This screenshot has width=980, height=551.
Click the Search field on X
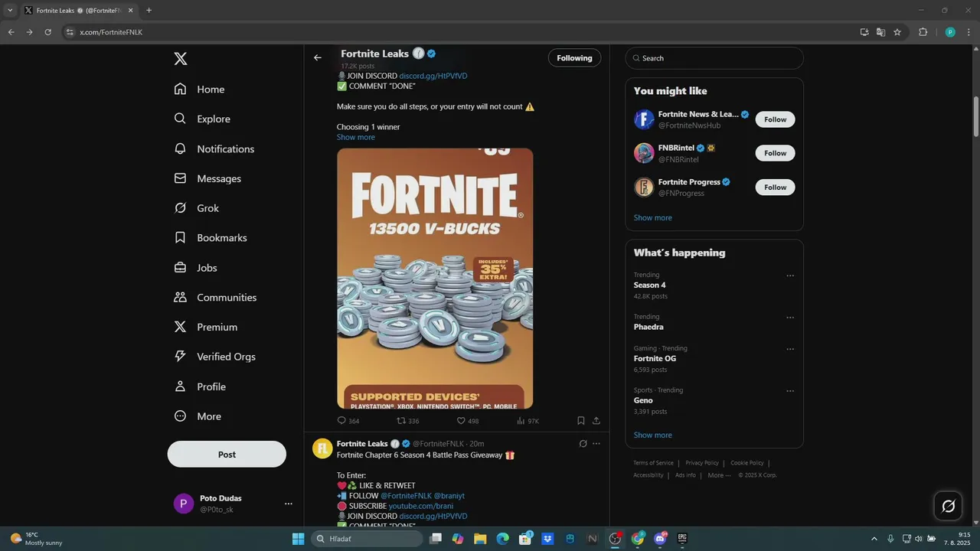(x=714, y=58)
